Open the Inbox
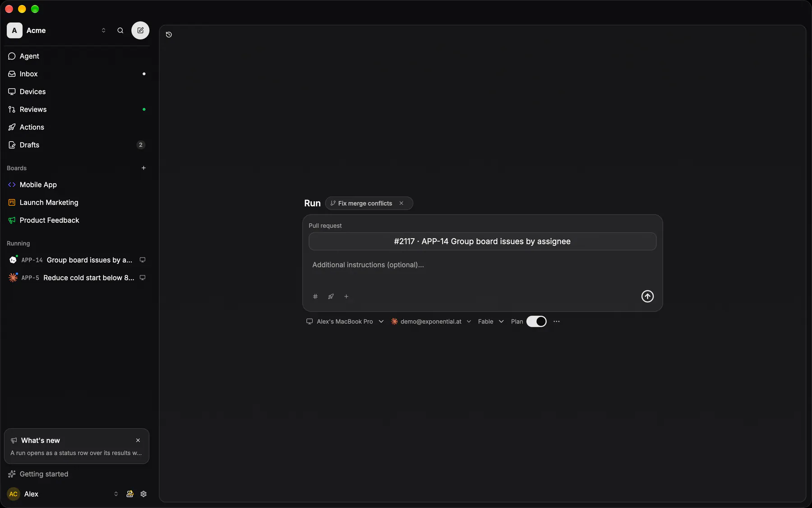This screenshot has width=812, height=508. (x=77, y=74)
